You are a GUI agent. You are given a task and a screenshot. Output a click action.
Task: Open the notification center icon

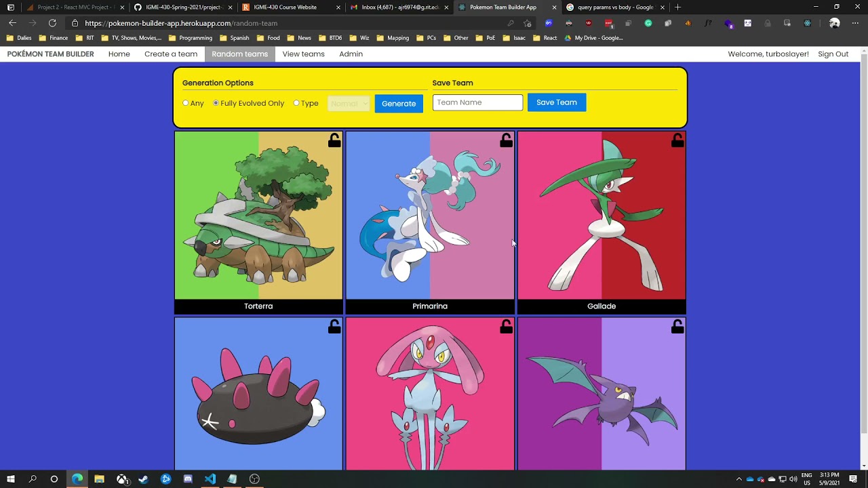(853, 479)
